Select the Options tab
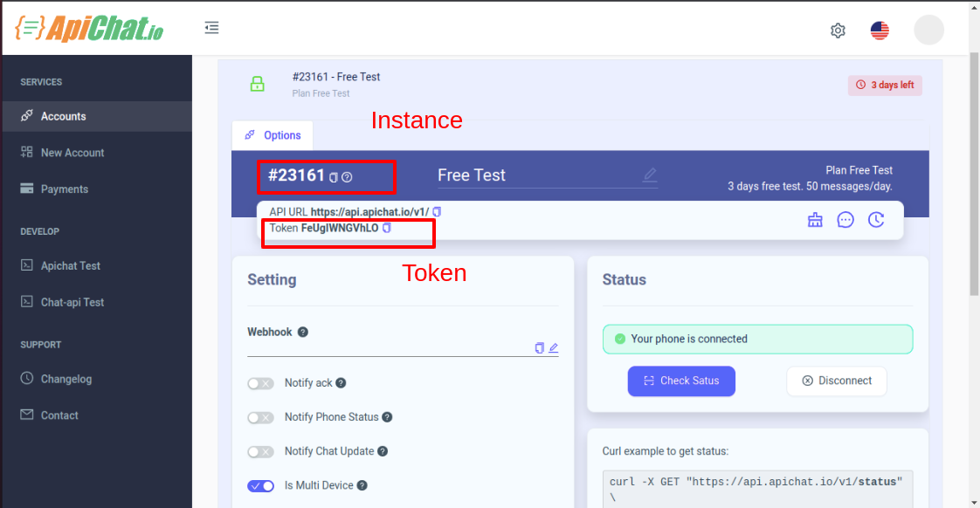 pyautogui.click(x=273, y=135)
